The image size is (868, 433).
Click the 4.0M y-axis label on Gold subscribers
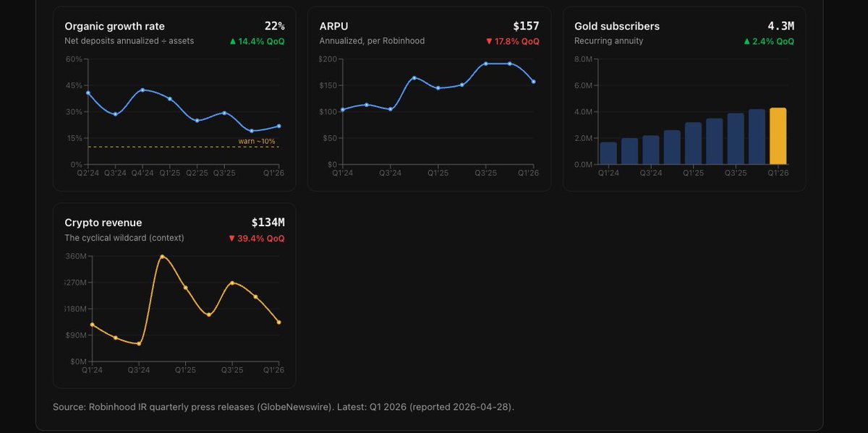(584, 112)
